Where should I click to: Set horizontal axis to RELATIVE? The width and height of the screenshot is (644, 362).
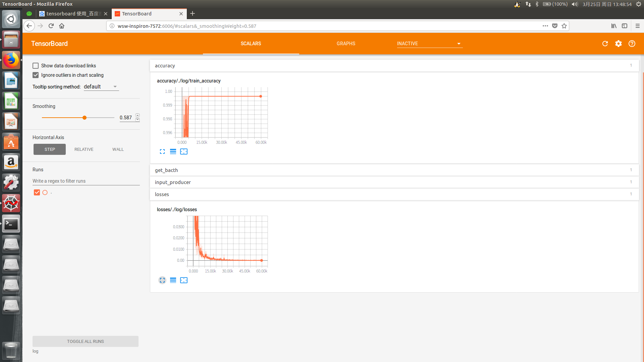(x=84, y=149)
